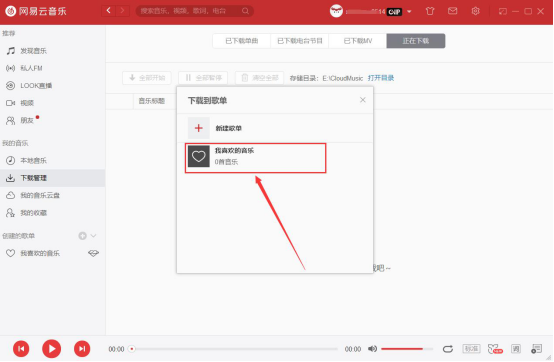Click the search magnifier icon
Image resolution: width=554 pixels, height=362 pixels.
click(245, 11)
